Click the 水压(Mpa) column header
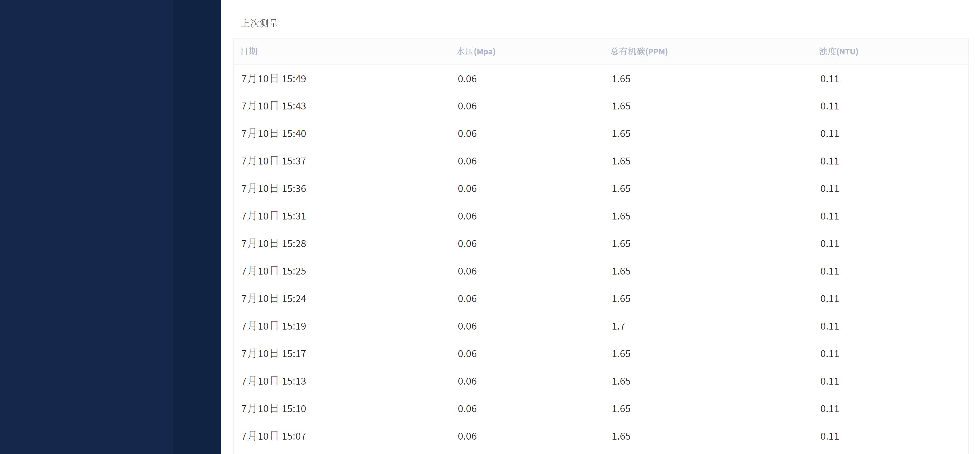The image size is (980, 454). tap(476, 51)
